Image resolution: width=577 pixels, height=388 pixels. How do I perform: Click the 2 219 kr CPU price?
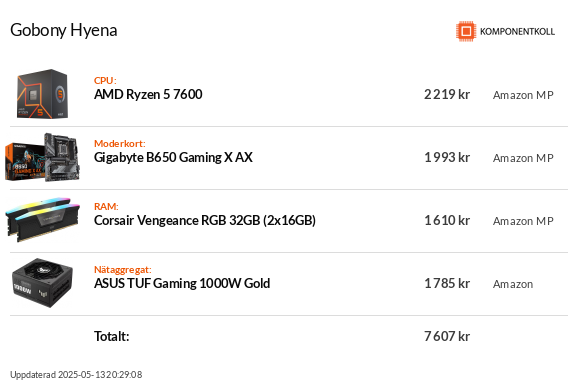pos(447,95)
